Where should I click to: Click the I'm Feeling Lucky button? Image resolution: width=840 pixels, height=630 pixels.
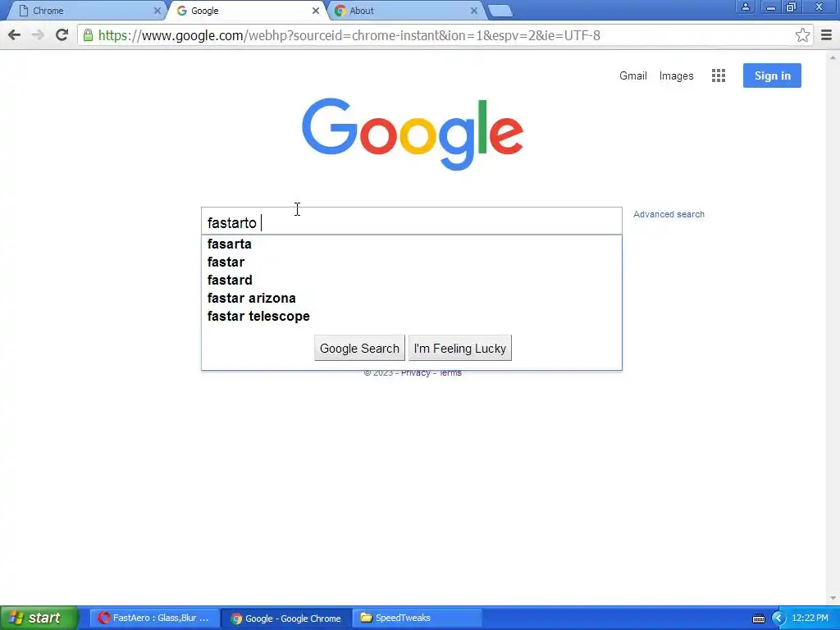[x=460, y=348]
